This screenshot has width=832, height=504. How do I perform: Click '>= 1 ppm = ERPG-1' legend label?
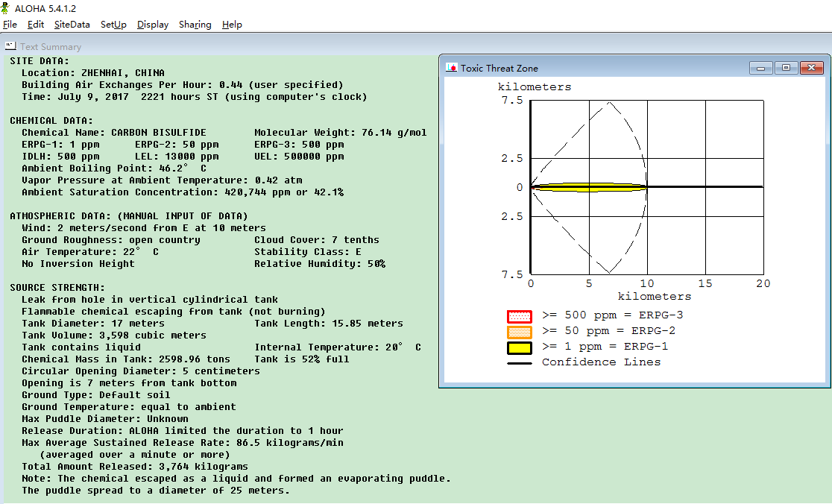(605, 347)
